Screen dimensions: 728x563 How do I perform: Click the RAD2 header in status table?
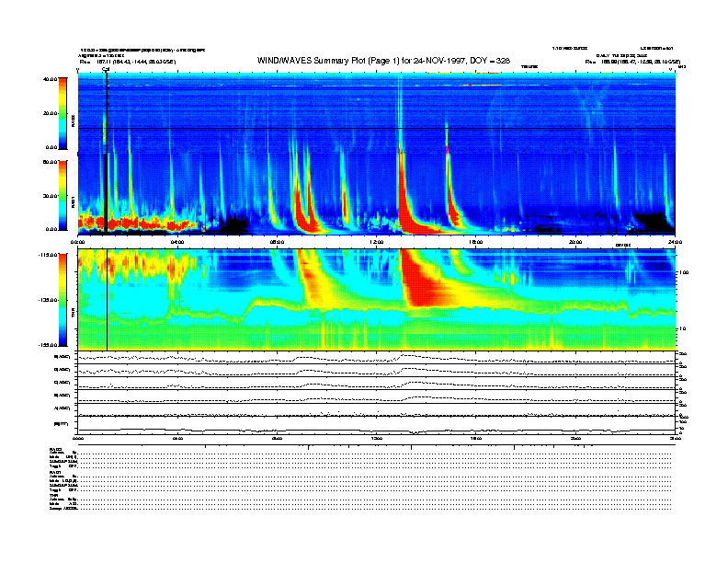pyautogui.click(x=55, y=449)
